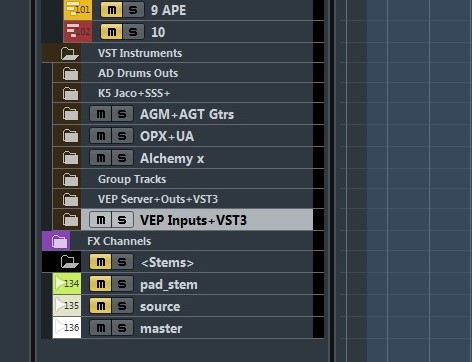Image resolution: width=472 pixels, height=362 pixels.
Task: Select the K5 Jaco+SSS+ folder name
Action: click(134, 93)
